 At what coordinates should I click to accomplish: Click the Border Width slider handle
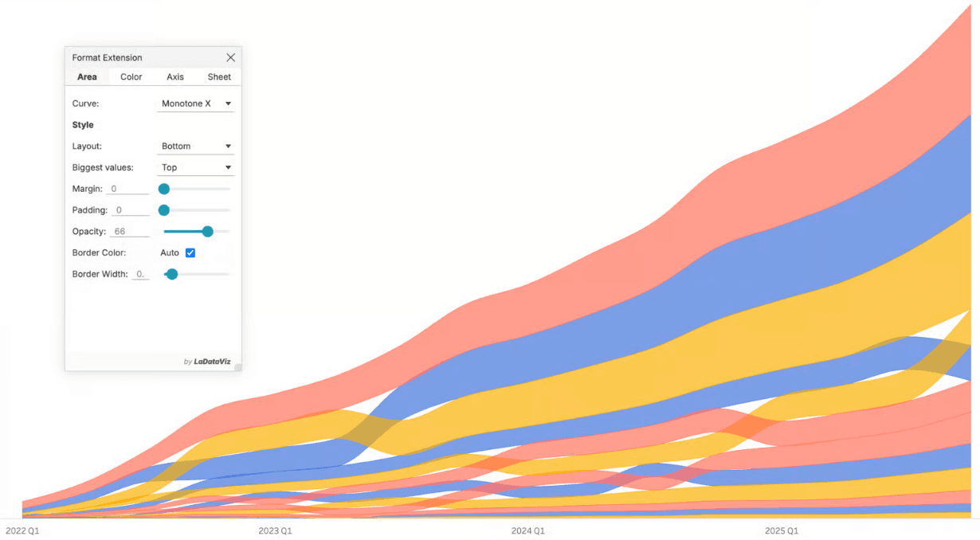172,274
